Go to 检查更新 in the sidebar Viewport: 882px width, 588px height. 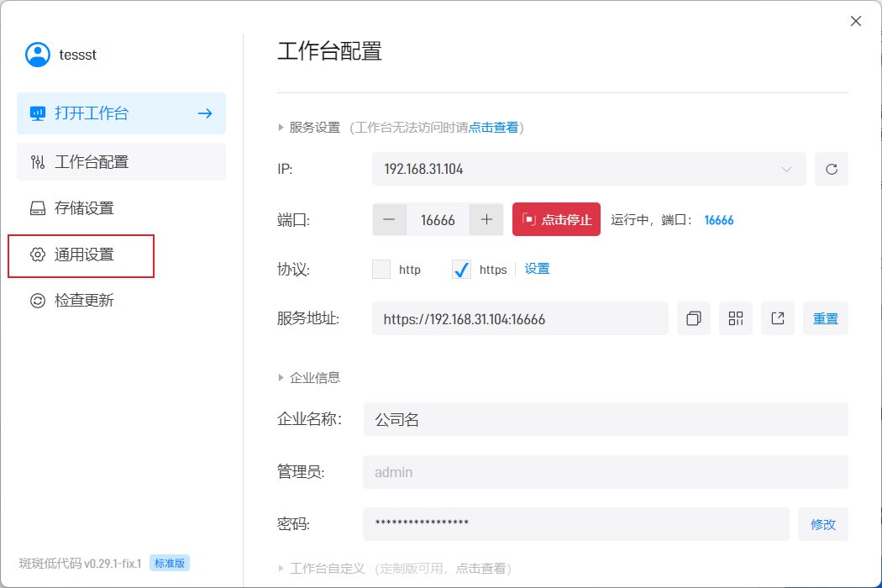tap(84, 301)
